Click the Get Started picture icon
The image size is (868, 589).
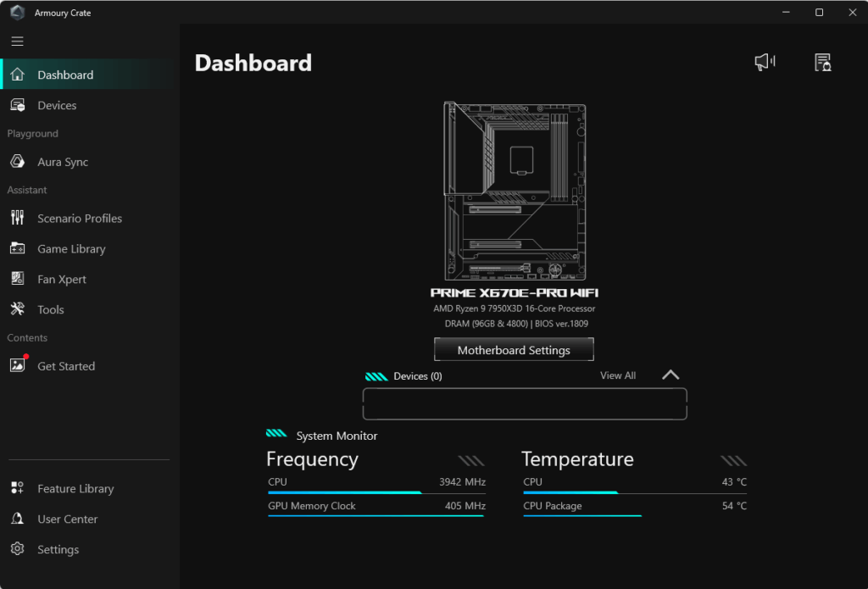(x=17, y=364)
